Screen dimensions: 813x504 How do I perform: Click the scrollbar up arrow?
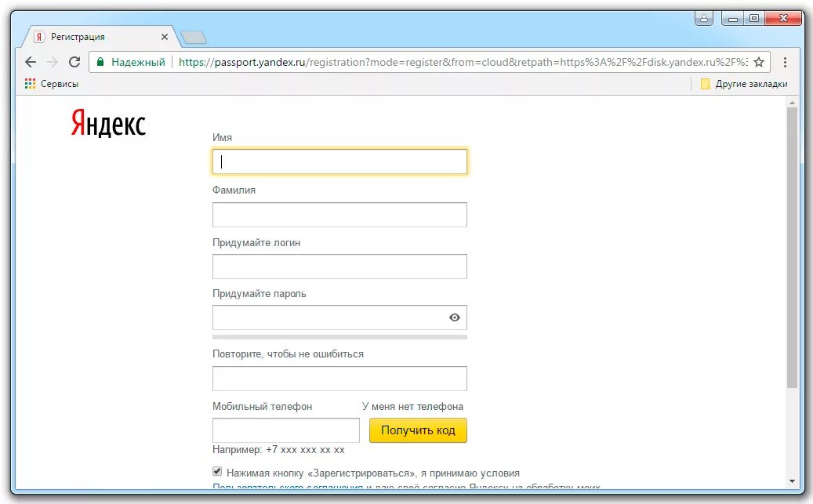pos(792,103)
